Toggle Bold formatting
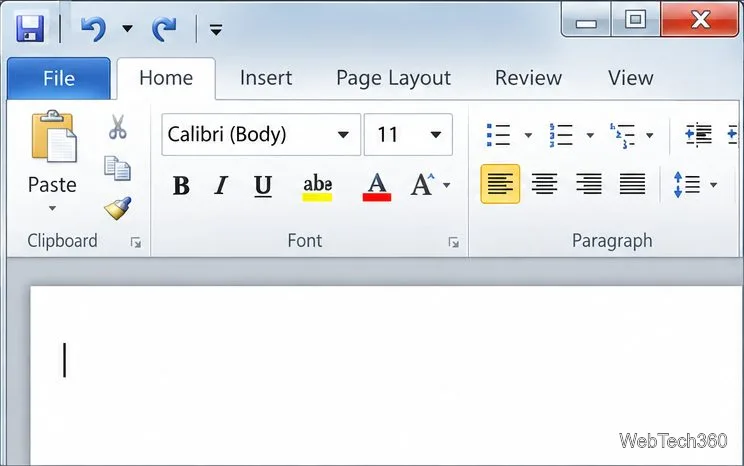Image resolution: width=744 pixels, height=466 pixels. click(x=181, y=185)
